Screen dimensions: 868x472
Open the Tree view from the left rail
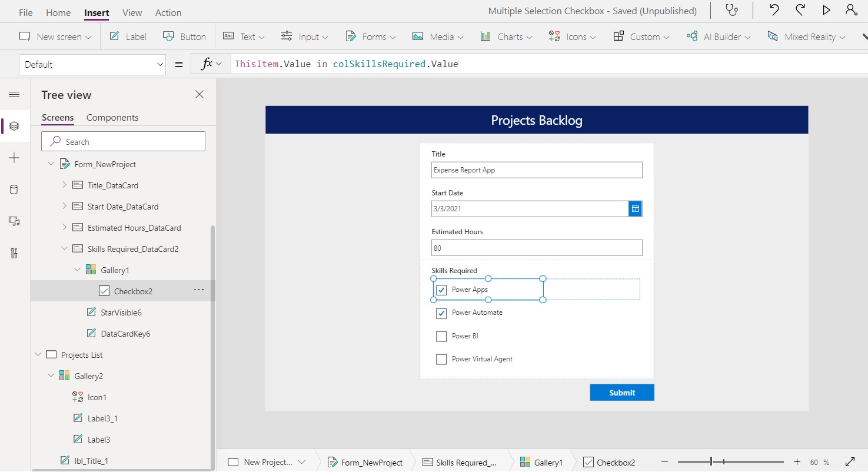pos(15,125)
